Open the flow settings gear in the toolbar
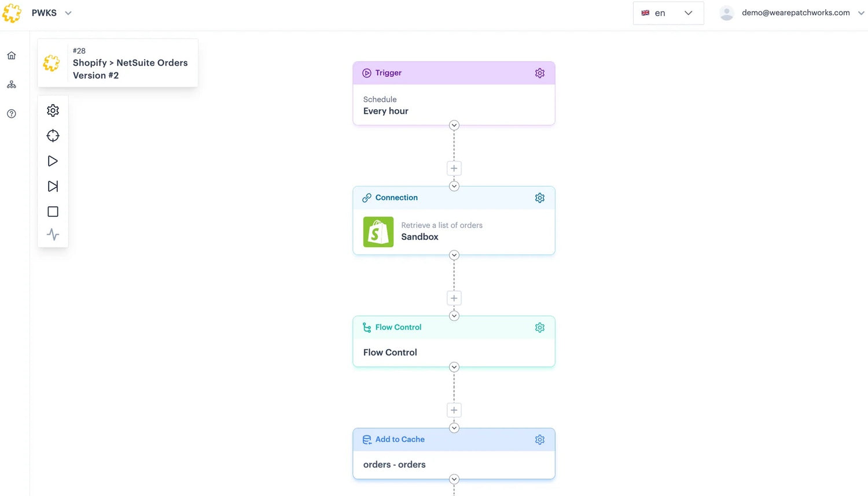Image resolution: width=868 pixels, height=496 pixels. point(53,110)
